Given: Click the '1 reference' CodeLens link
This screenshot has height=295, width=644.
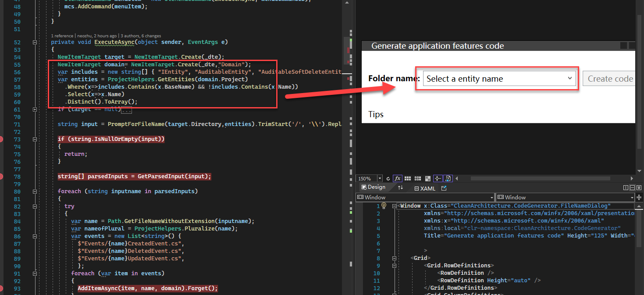Looking at the screenshot, I should tap(62, 36).
